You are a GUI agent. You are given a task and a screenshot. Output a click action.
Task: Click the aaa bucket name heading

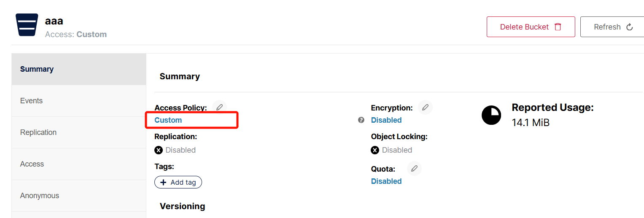[x=54, y=21]
